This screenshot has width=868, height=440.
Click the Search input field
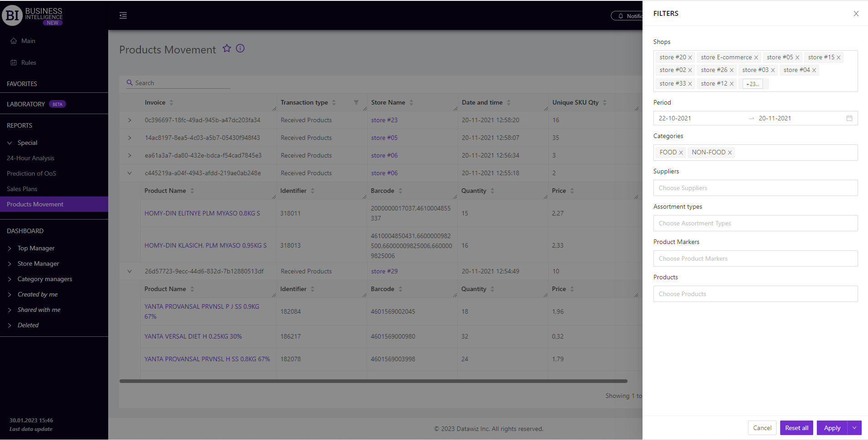click(181, 83)
